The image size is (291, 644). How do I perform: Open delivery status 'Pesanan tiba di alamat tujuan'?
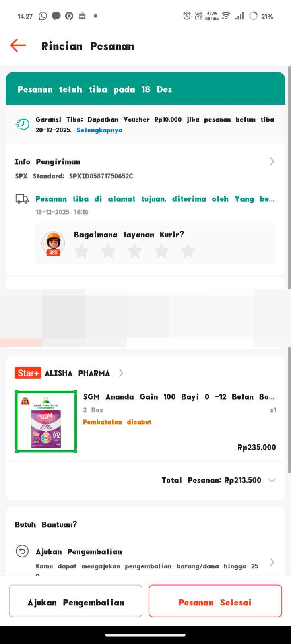click(155, 199)
